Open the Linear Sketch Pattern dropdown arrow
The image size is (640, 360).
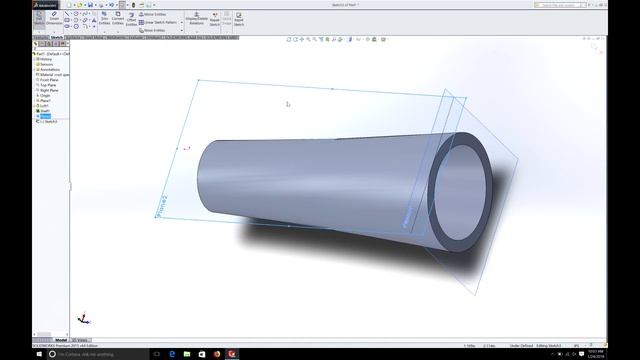pyautogui.click(x=182, y=22)
